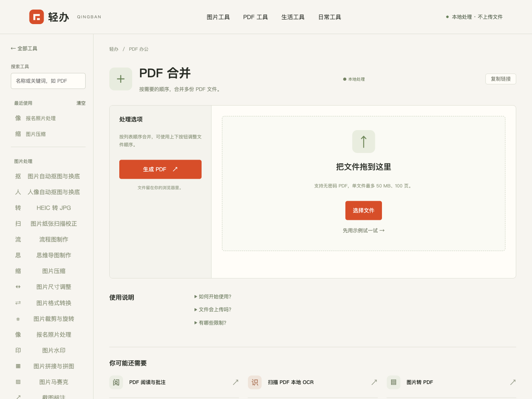The height and width of the screenshot is (399, 532).
Task: Open the 生活工具 menu
Action: [x=293, y=17]
